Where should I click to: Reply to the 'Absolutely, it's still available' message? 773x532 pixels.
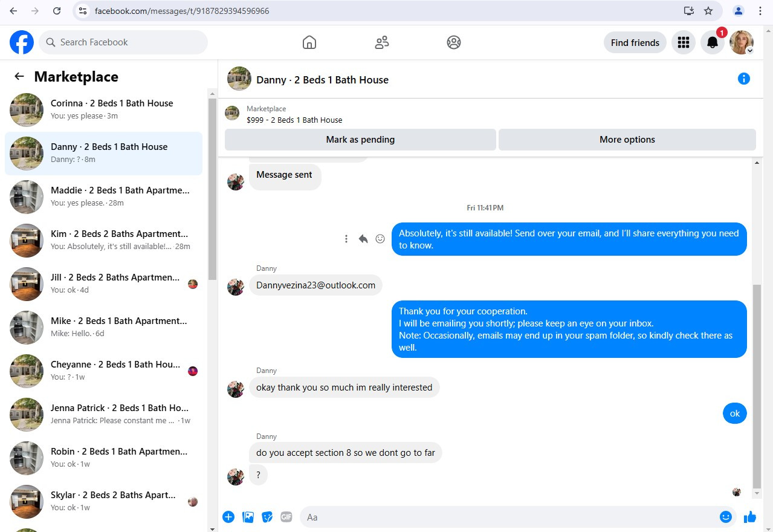click(363, 239)
